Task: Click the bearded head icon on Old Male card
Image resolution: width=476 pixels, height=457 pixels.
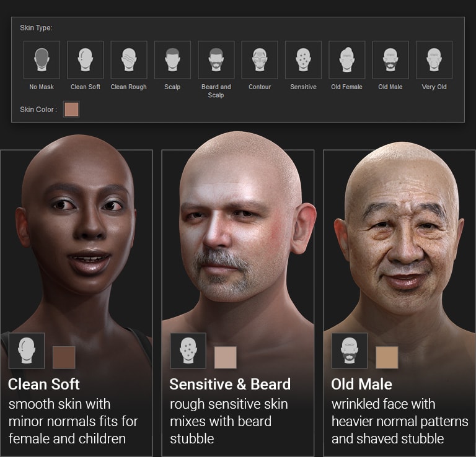Action: [350, 351]
